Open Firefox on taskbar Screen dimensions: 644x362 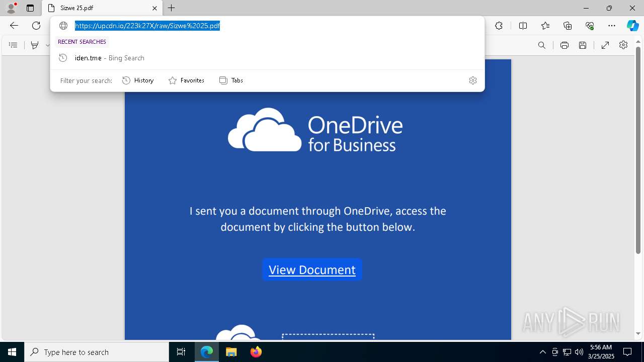point(256,352)
